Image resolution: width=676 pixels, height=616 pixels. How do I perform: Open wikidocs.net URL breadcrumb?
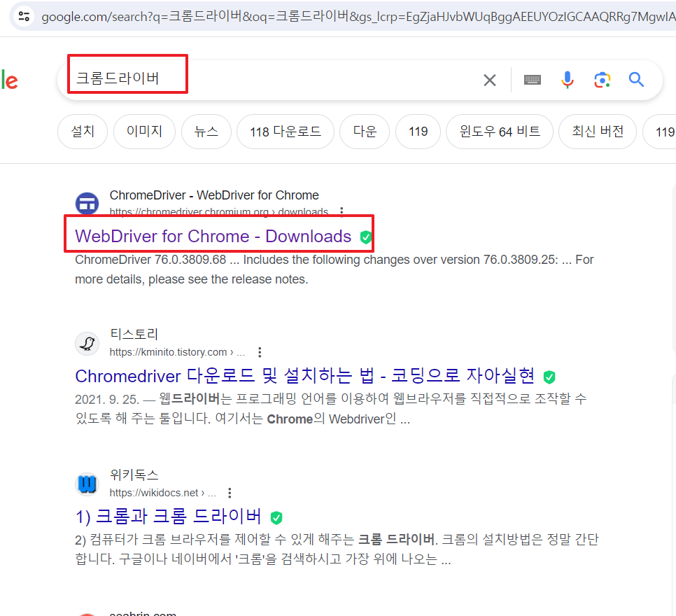click(x=162, y=493)
